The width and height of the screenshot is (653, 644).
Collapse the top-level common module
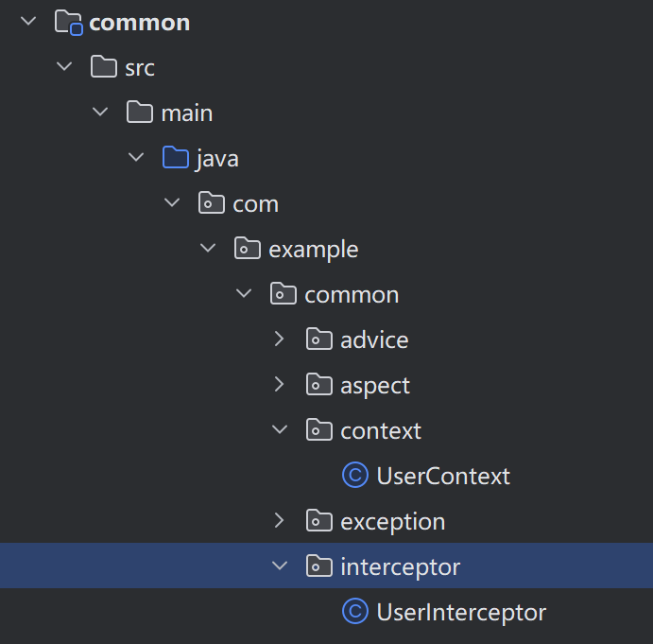(28, 21)
